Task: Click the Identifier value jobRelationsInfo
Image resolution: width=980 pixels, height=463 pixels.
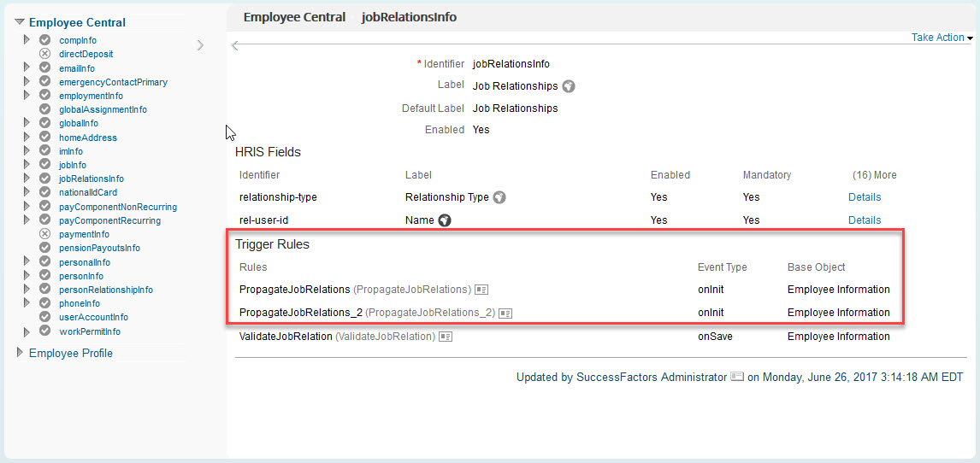Action: [x=511, y=64]
